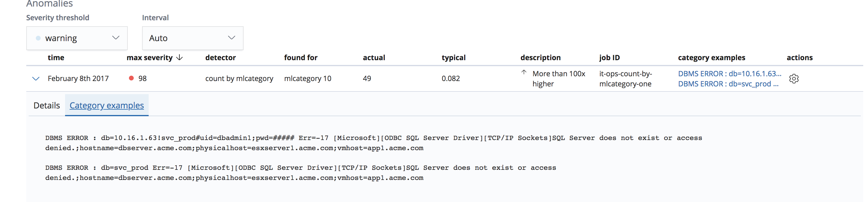Click the upward arrow beside 'More than 100x higher'
This screenshot has height=202, width=868.
click(x=524, y=72)
